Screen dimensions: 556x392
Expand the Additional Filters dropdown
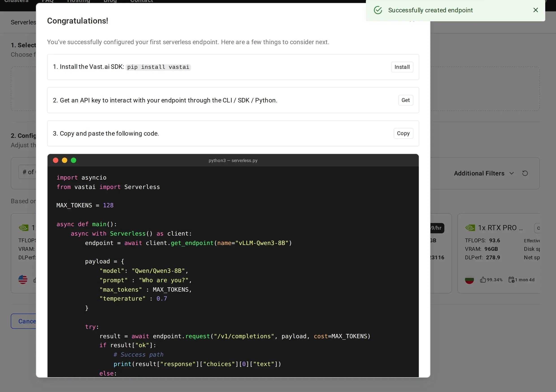[484, 173]
